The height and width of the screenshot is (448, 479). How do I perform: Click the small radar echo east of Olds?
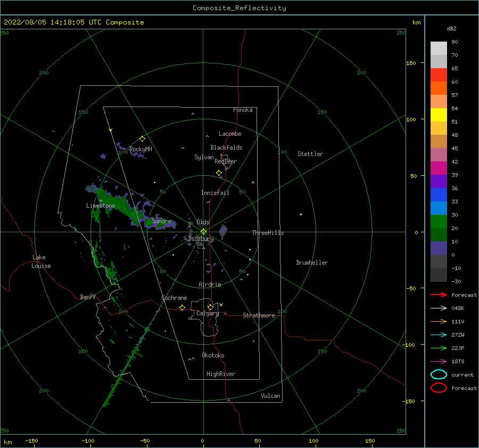pos(224,230)
